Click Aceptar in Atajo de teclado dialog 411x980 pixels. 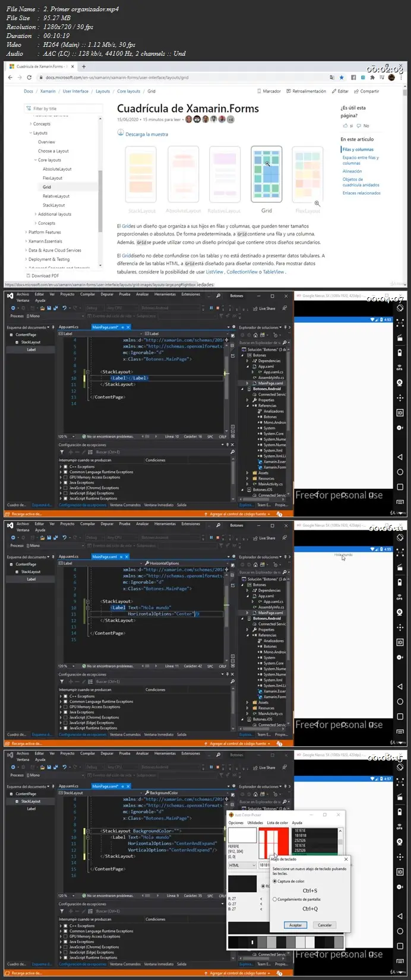(x=295, y=925)
